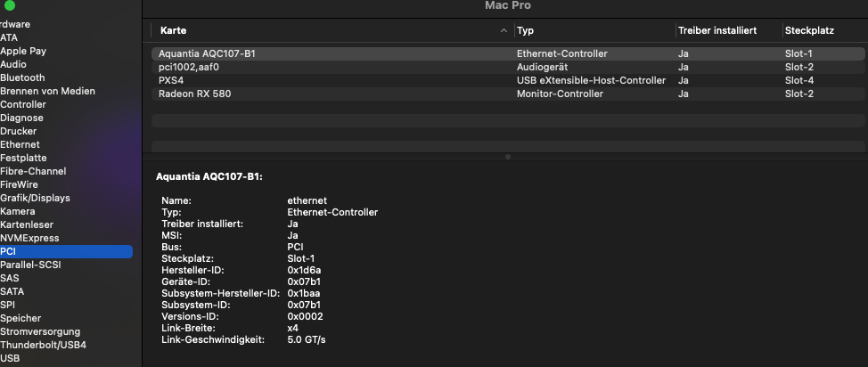This screenshot has width=868, height=367.
Task: Sort table by Steckplatz column
Action: point(809,30)
